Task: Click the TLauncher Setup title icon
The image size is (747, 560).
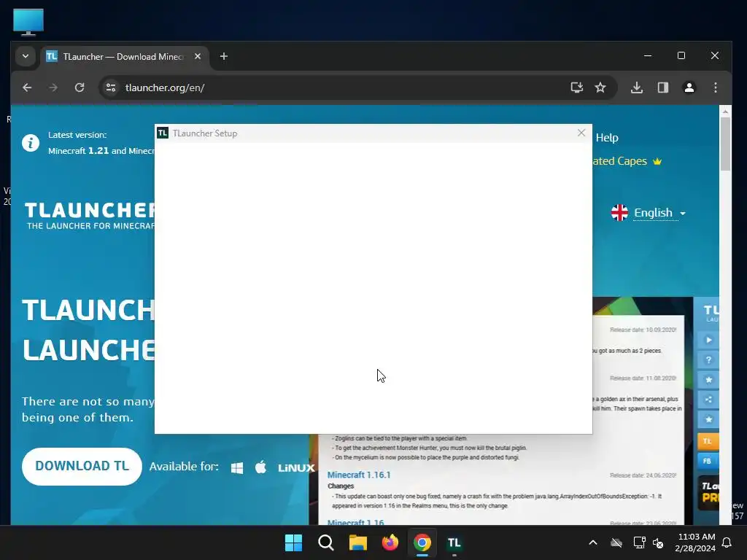Action: (163, 133)
